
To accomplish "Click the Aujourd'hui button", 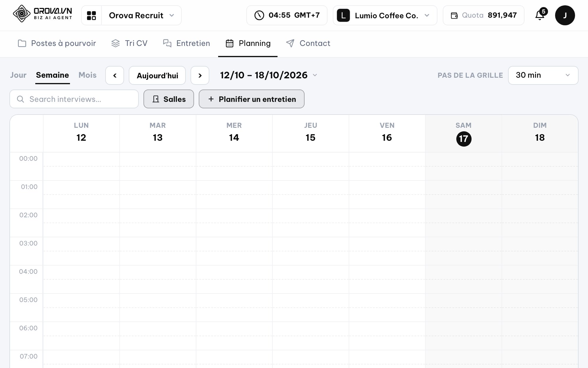I will click(x=157, y=75).
